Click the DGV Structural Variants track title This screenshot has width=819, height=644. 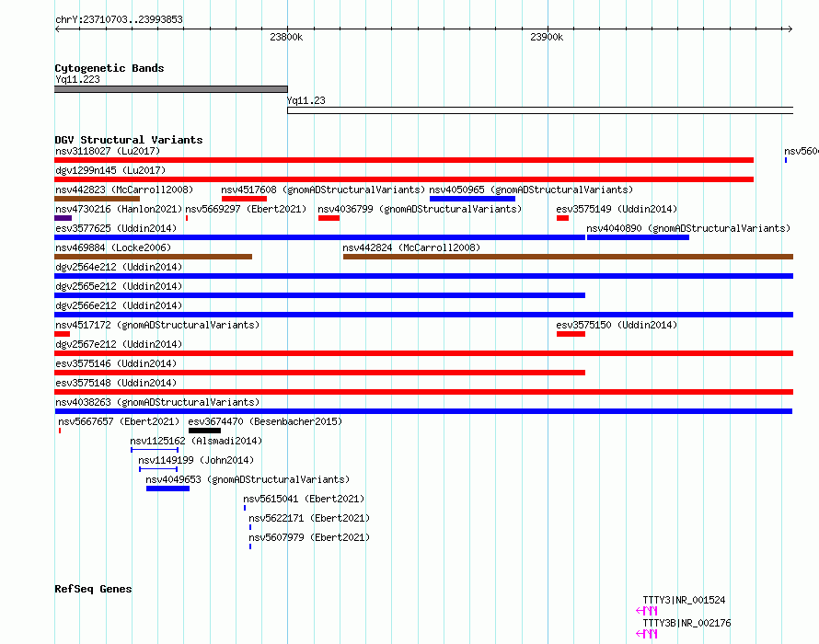(x=129, y=140)
